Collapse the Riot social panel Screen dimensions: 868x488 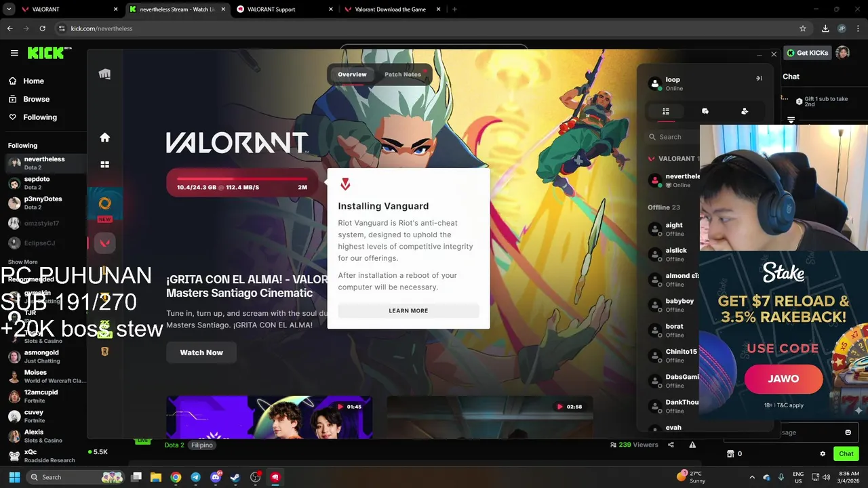point(759,78)
